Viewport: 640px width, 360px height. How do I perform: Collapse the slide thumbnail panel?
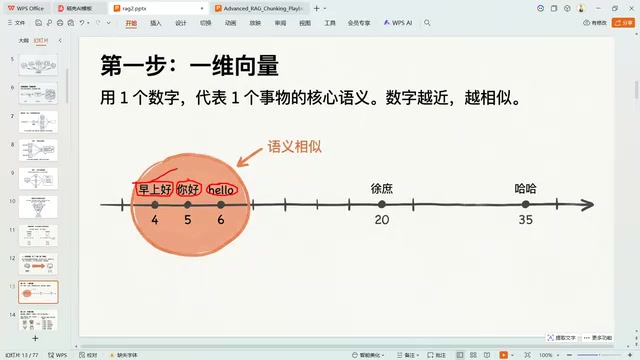pyautogui.click(x=60, y=40)
